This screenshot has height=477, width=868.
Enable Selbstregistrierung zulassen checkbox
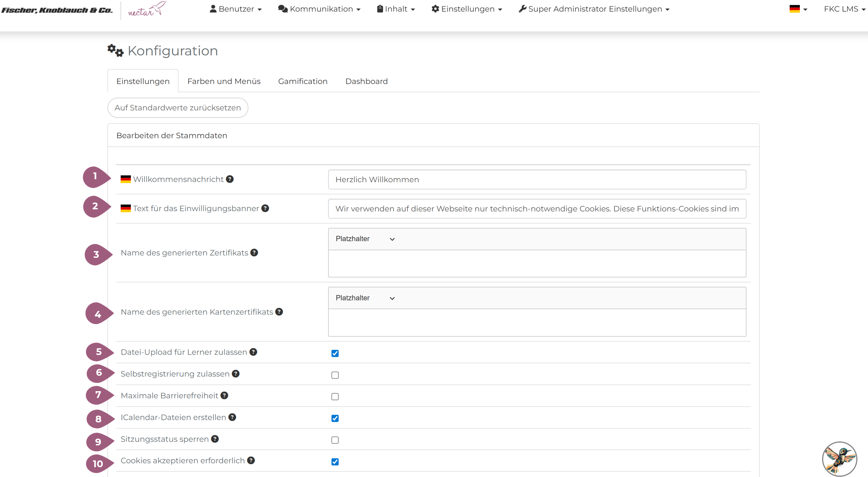click(335, 375)
